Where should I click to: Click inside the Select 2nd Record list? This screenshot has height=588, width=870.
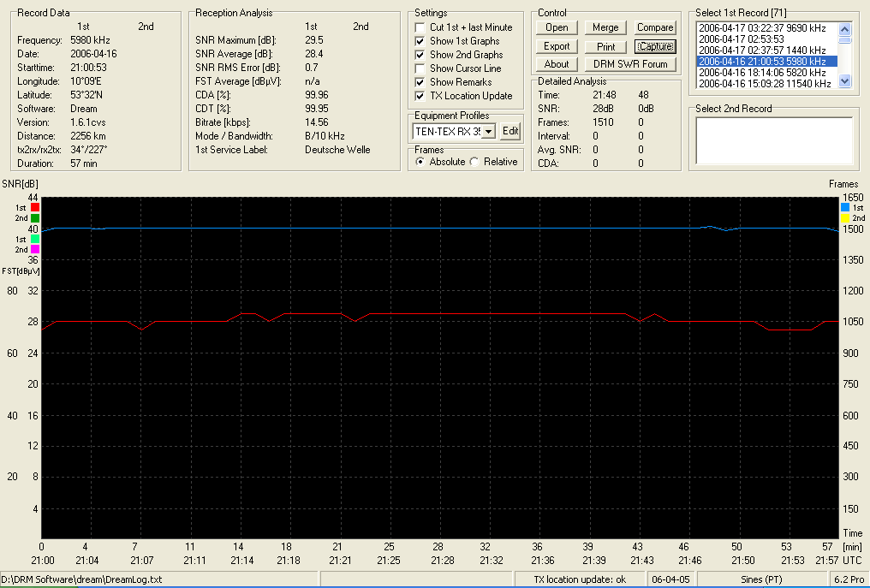pos(774,140)
